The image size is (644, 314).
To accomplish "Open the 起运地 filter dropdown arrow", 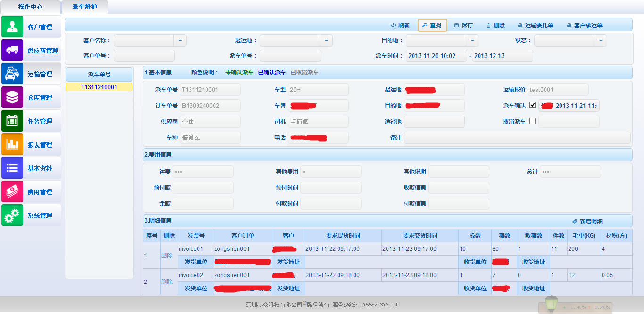I will (x=326, y=41).
